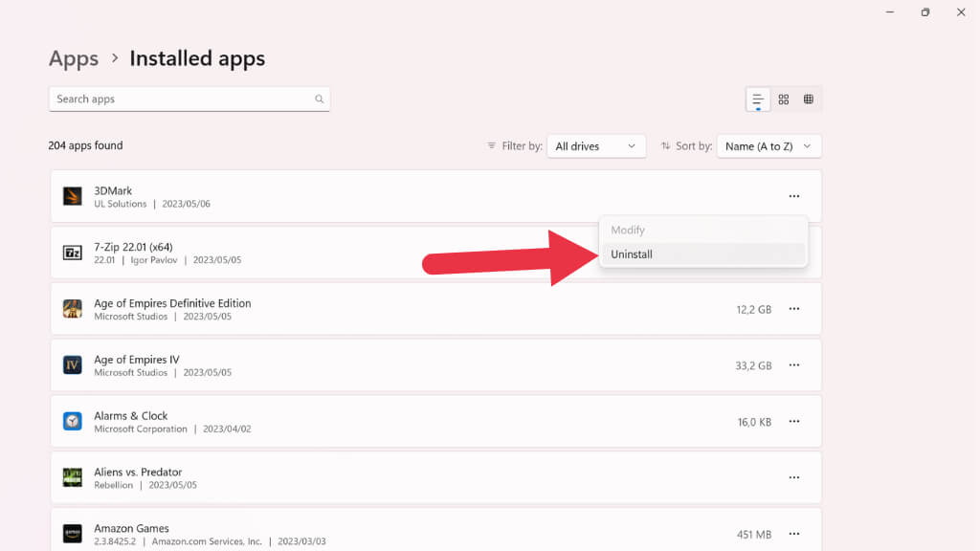Select Uninstall from the context menu

[x=703, y=254]
